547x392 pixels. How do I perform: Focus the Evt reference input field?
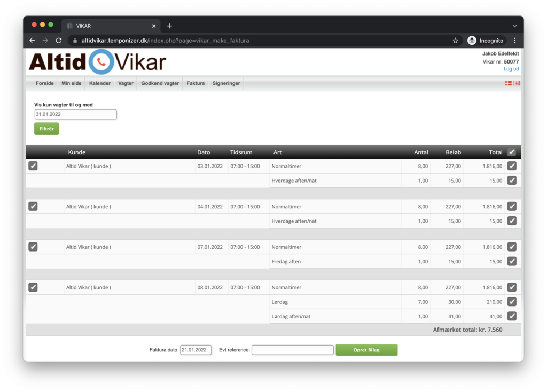(292, 350)
